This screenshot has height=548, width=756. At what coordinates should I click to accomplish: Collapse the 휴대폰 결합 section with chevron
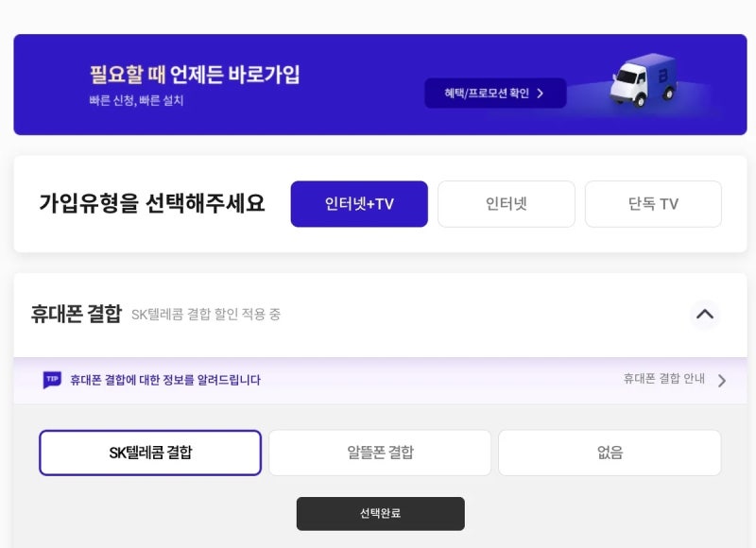point(705,315)
